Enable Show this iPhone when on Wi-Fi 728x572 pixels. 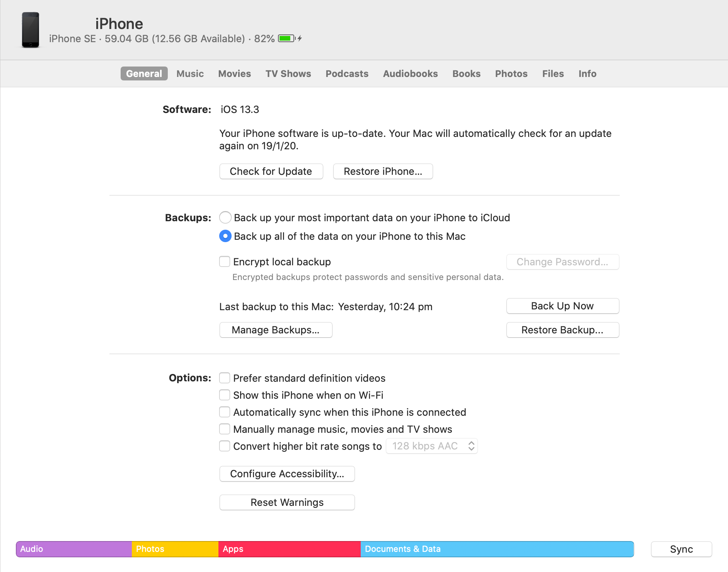coord(225,395)
